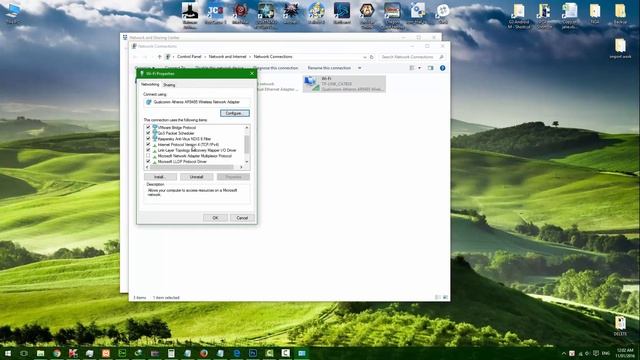
Task: Launch Microsoft Edge from the taskbar
Action: point(236,353)
